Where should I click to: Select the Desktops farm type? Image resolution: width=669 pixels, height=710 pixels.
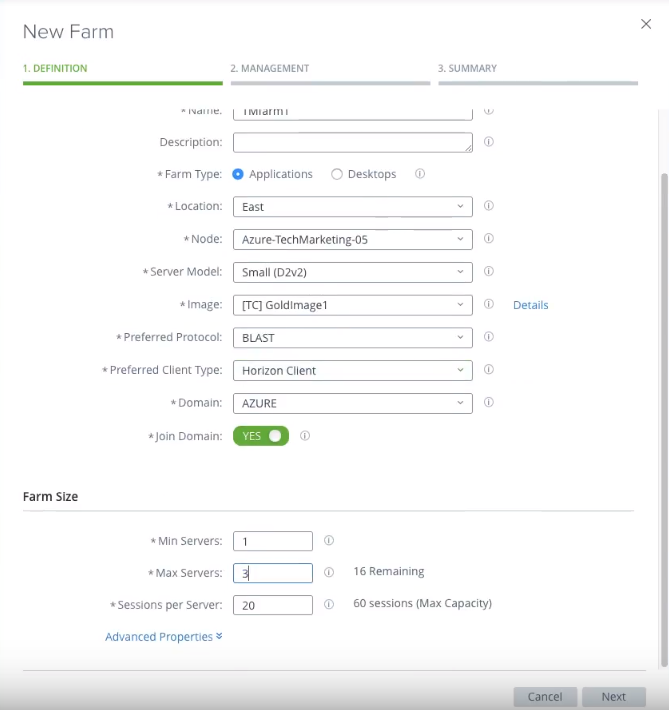pyautogui.click(x=337, y=174)
